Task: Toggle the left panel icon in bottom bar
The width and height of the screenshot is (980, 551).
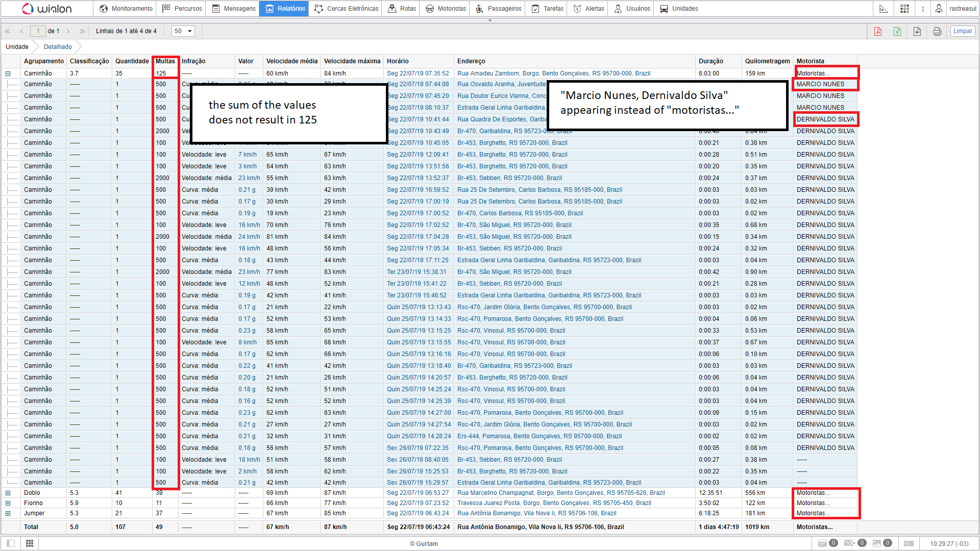Action: point(11,543)
